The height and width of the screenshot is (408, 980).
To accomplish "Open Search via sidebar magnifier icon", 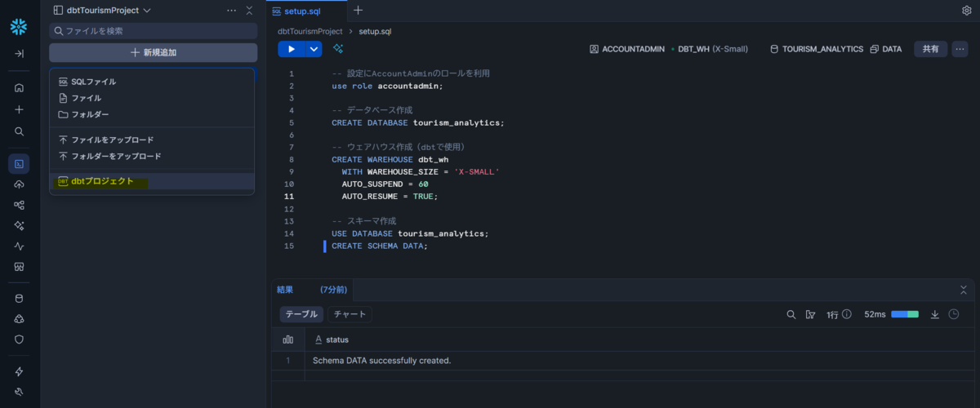I will tap(19, 131).
